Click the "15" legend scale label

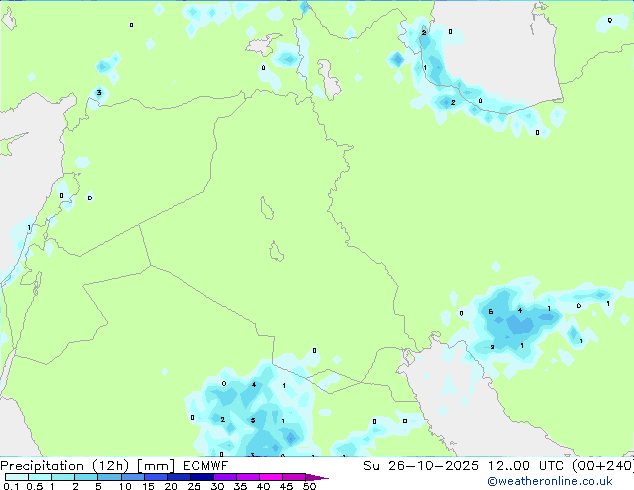click(148, 486)
